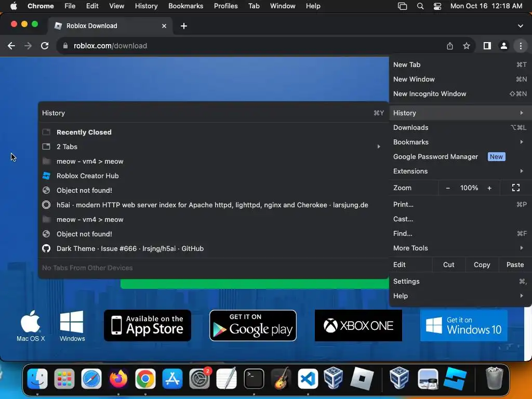
Task: Open full History at top of submenu
Action: pos(213,113)
